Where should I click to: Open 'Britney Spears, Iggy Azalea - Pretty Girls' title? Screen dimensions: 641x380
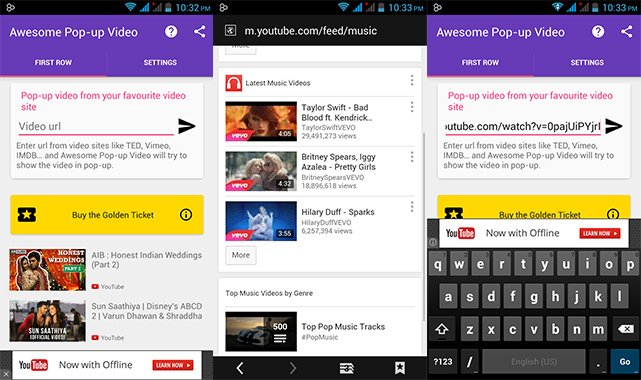[x=338, y=162]
